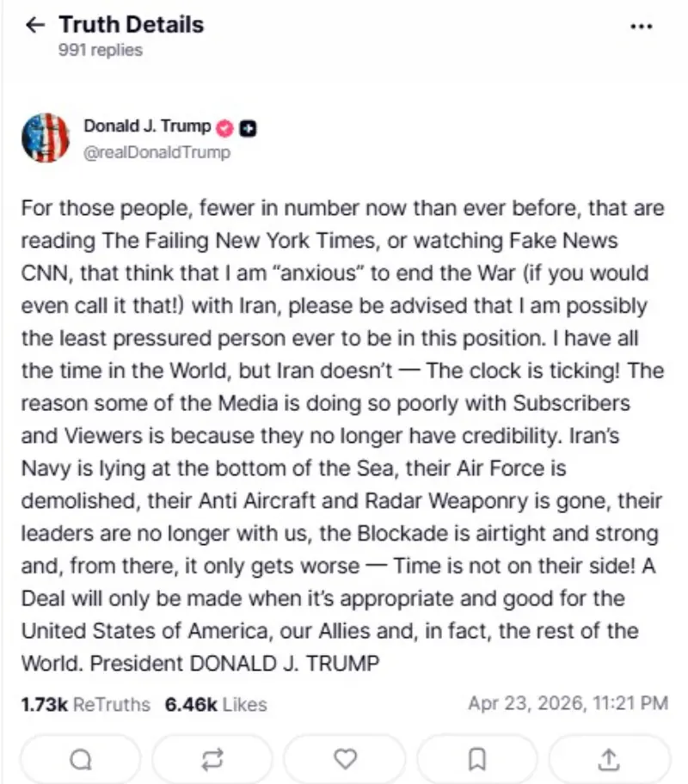View the 6.46k Likes list
688x784 pixels.
click(216, 704)
